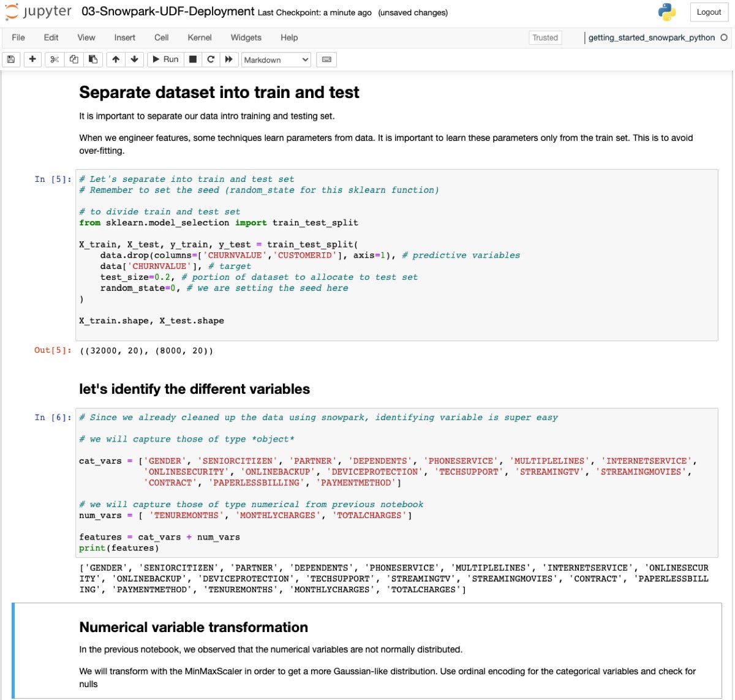Screen dimensions: 735x700
Task: Insert a cell below with plus icon
Action: tap(32, 59)
